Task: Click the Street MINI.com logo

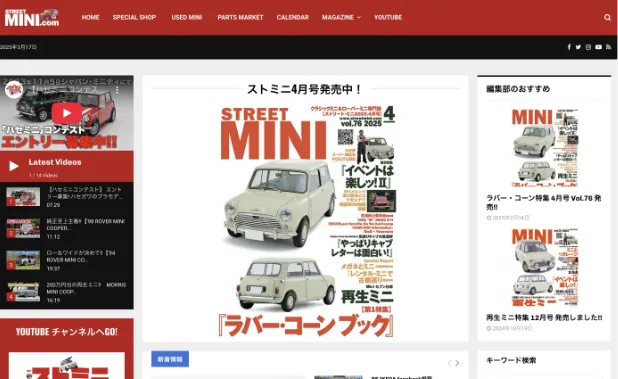Action: point(32,18)
